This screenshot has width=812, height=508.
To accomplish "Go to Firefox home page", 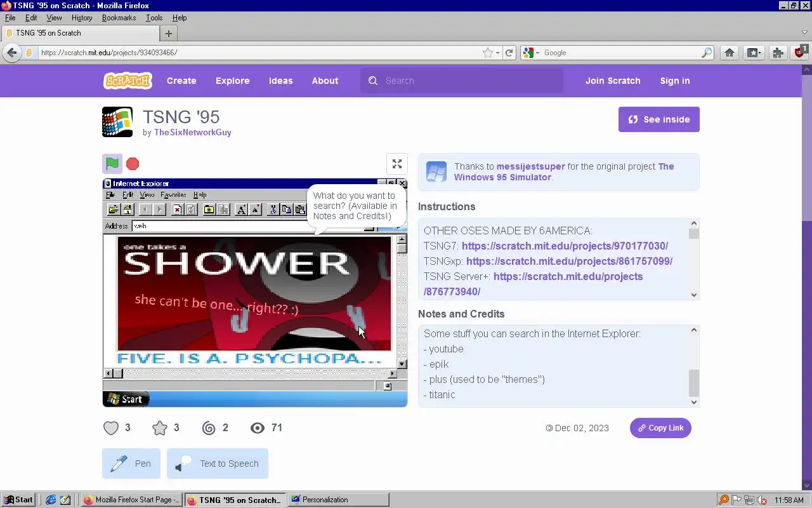I will point(730,53).
